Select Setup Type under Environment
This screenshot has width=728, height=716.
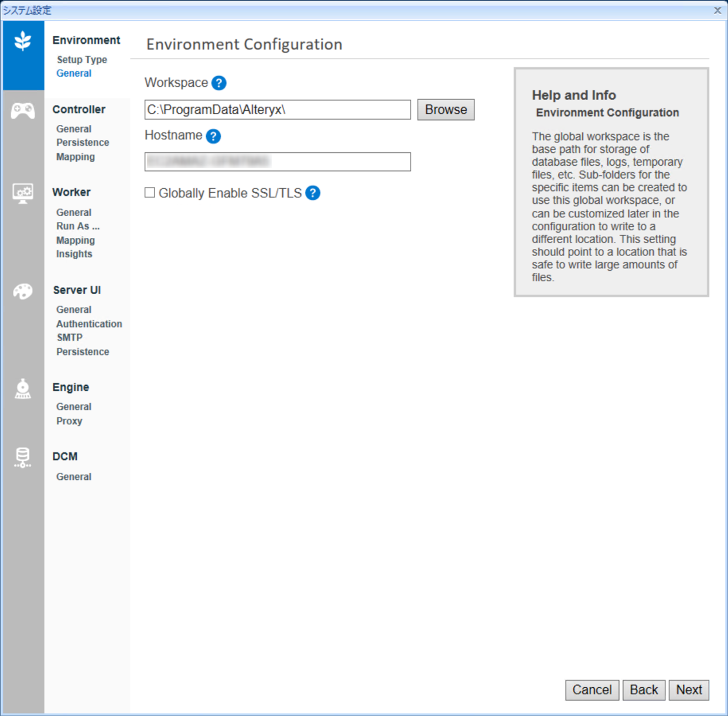(81, 59)
